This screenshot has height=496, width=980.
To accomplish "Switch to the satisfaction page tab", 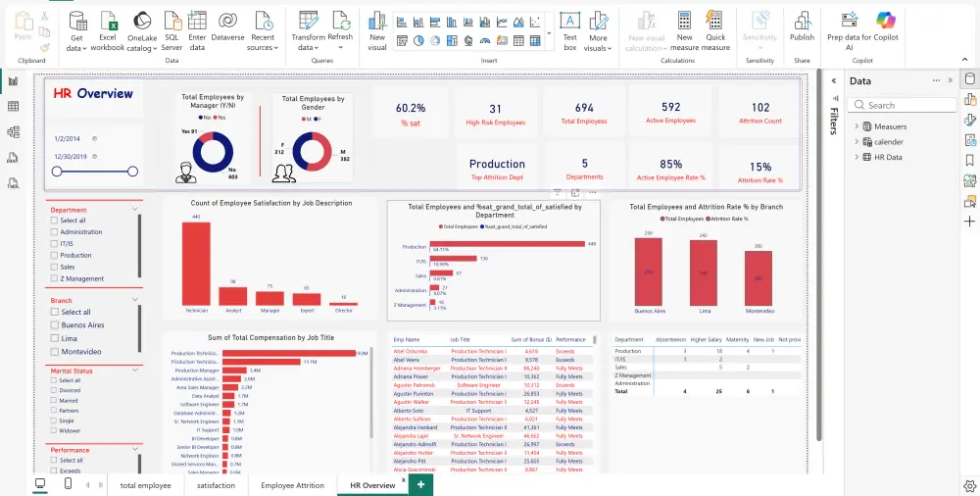I will (217, 485).
